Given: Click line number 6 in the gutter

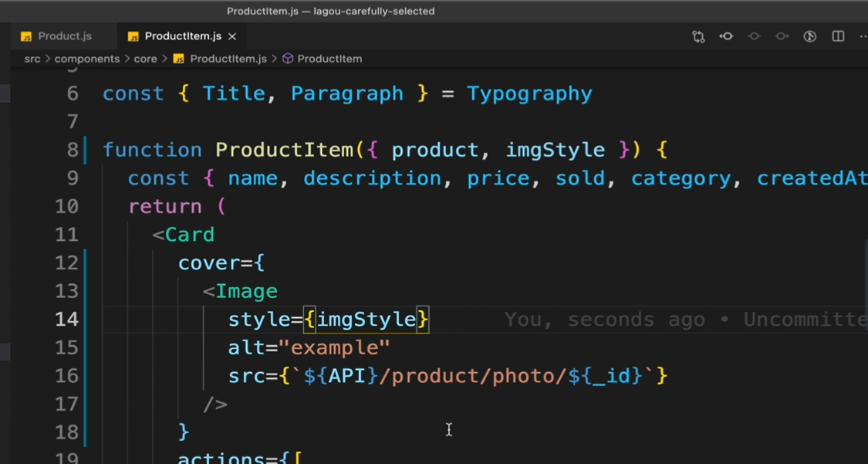Looking at the screenshot, I should click(73, 93).
